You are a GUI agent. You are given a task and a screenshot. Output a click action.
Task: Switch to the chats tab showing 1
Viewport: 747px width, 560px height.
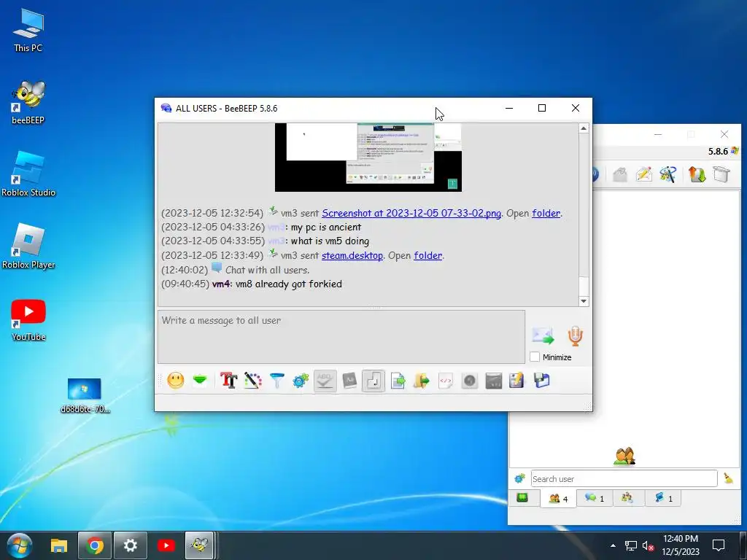point(595,498)
